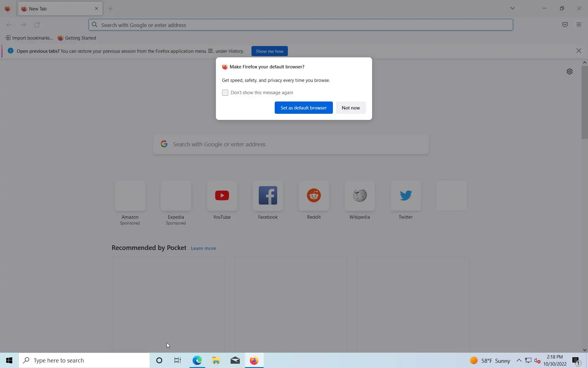This screenshot has width=588, height=368.
Task: Open the Reddit shortcut tile
Action: click(x=314, y=196)
